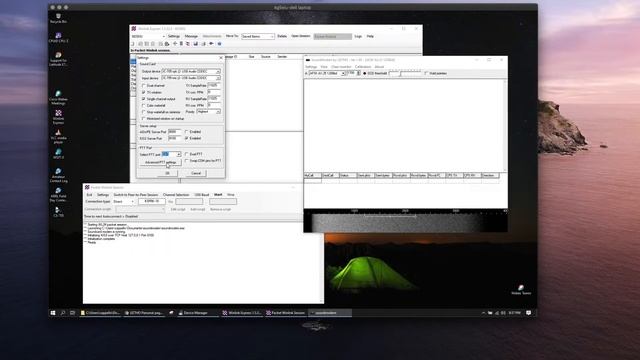The image size is (640, 360).
Task: Enable Minimized window on startup
Action: pos(144,118)
